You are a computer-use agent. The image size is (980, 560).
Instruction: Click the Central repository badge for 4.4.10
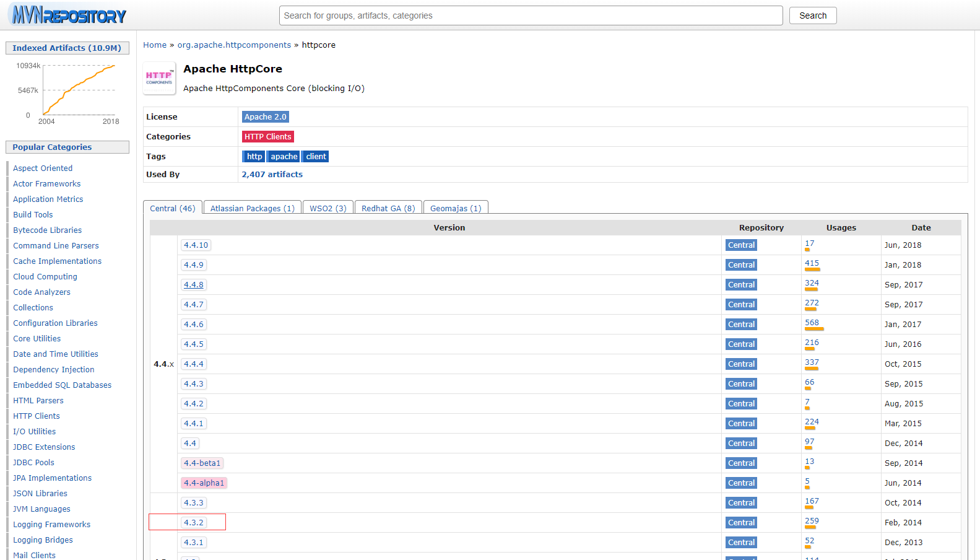(741, 245)
